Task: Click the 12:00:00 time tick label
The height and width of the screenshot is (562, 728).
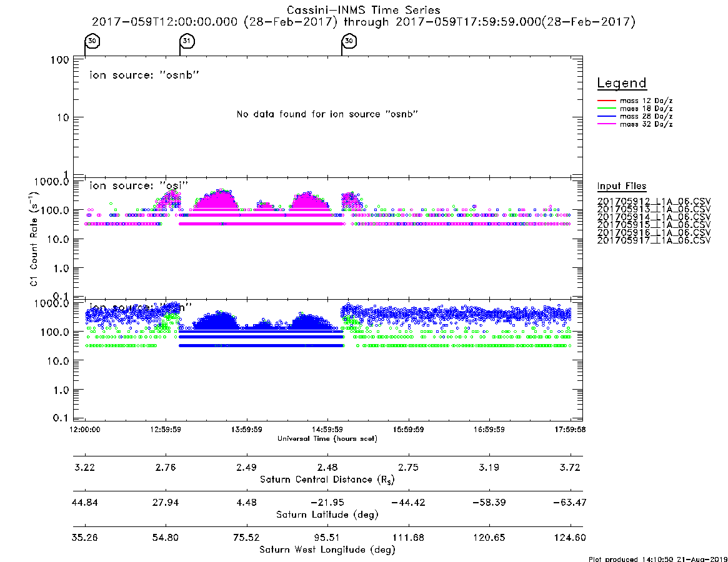Action: click(85, 430)
